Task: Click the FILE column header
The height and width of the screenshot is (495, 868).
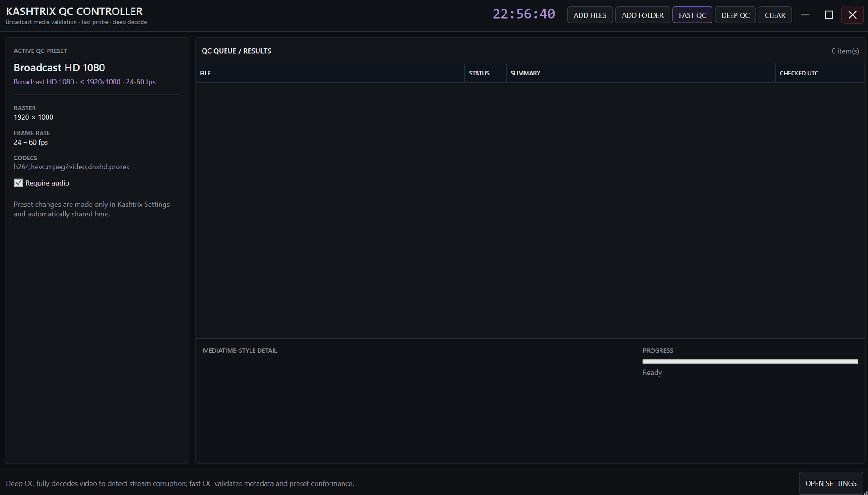Action: pos(330,73)
